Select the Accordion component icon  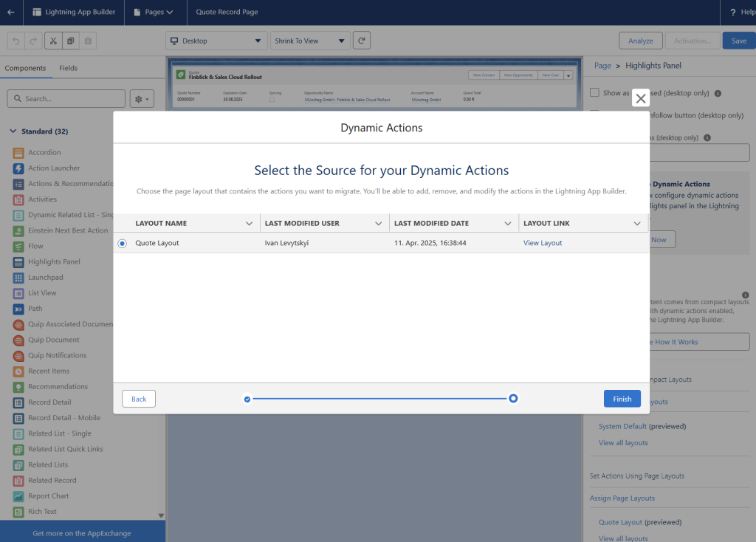(x=18, y=152)
